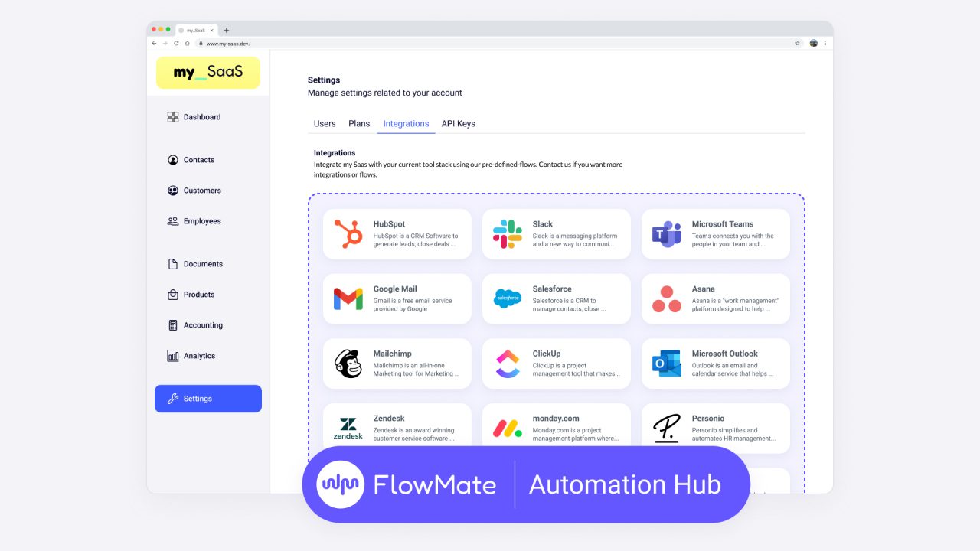Open the Mailchimp integration
Image resolution: width=980 pixels, height=551 pixels.
click(348, 364)
